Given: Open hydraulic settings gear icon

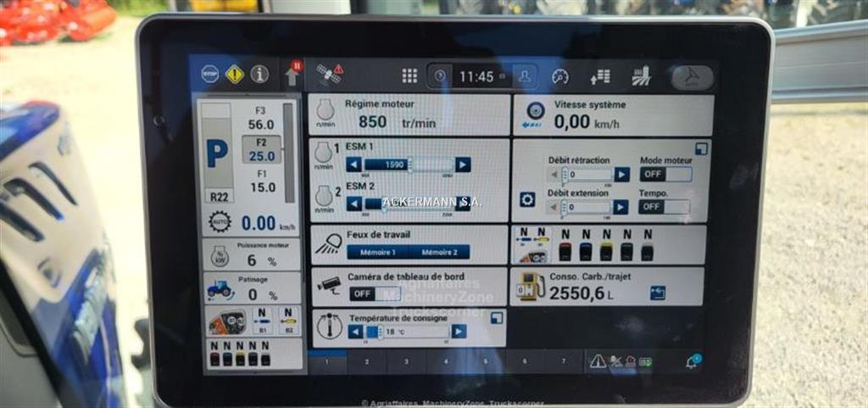Looking at the screenshot, I should pyautogui.click(x=527, y=200).
